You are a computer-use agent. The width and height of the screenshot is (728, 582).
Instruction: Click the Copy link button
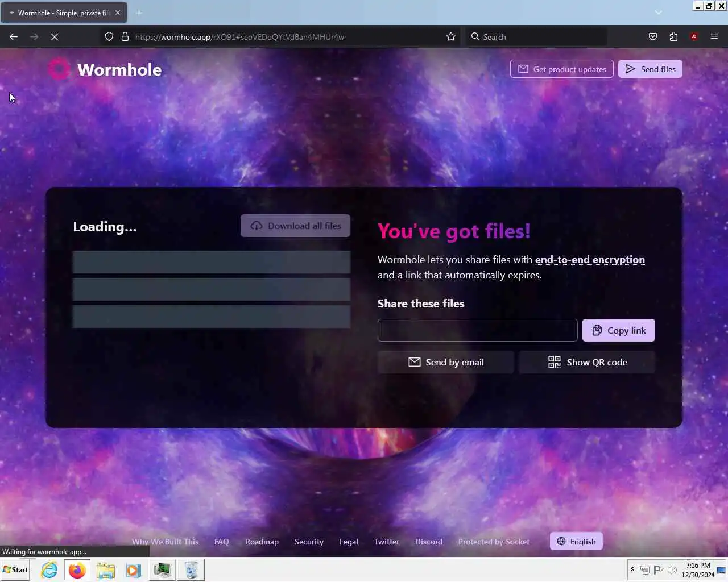pyautogui.click(x=619, y=330)
